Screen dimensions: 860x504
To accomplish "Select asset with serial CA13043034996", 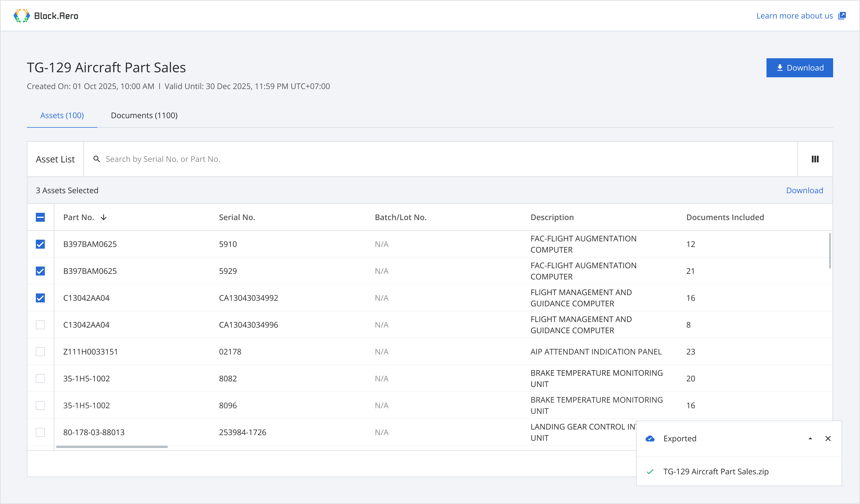I will [x=40, y=325].
